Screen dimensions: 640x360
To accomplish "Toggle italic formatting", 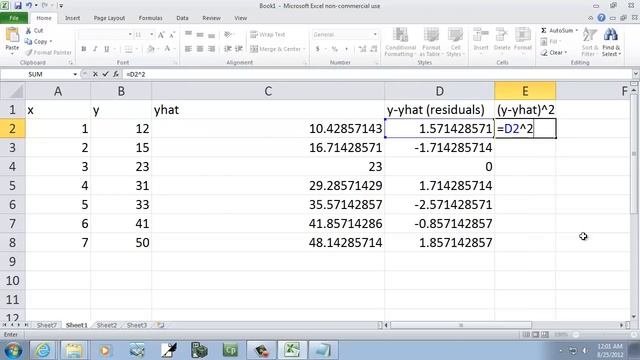I will (95, 49).
